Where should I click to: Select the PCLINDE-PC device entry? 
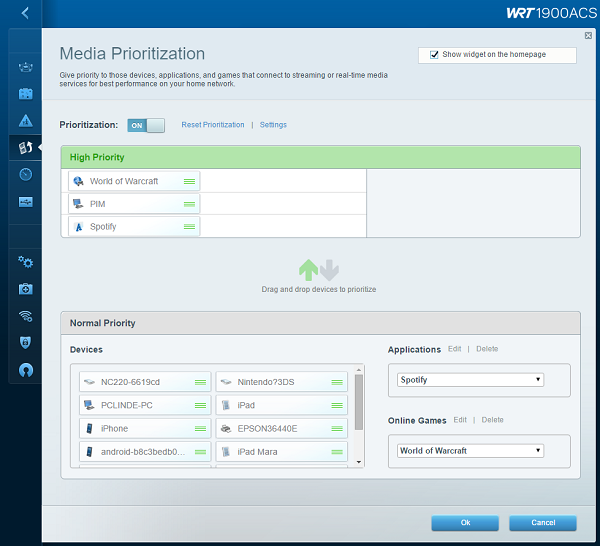pyautogui.click(x=145, y=405)
